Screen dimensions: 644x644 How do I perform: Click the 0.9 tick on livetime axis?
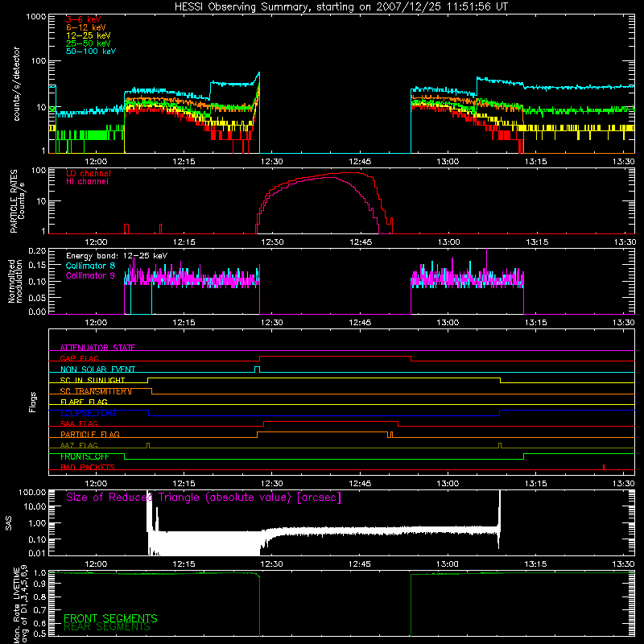click(x=39, y=584)
